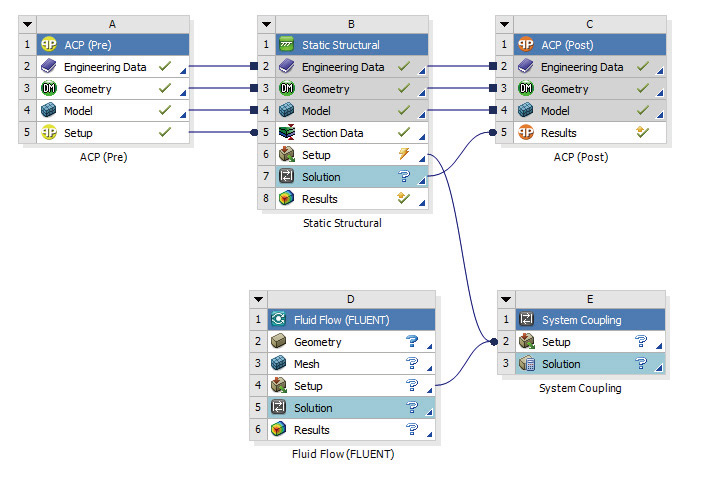Select Model cell in ACP (Post)
This screenshot has width=716, height=482.
point(590,110)
